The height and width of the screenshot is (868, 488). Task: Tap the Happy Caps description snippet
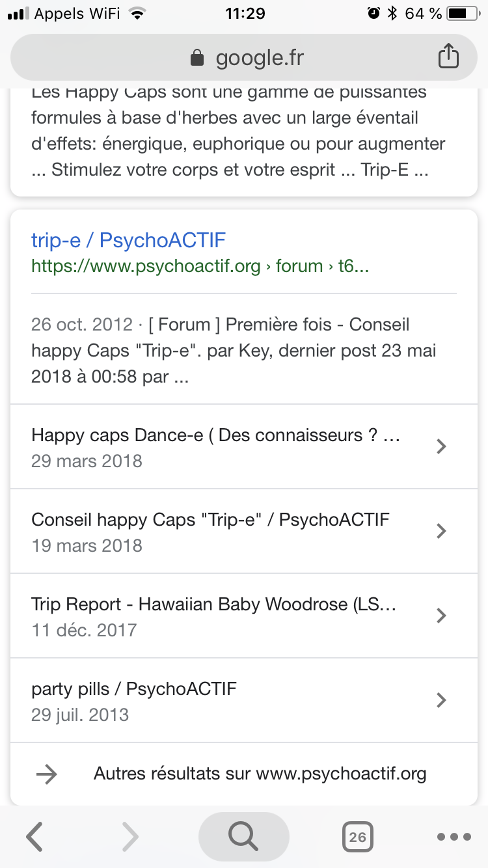(x=238, y=131)
